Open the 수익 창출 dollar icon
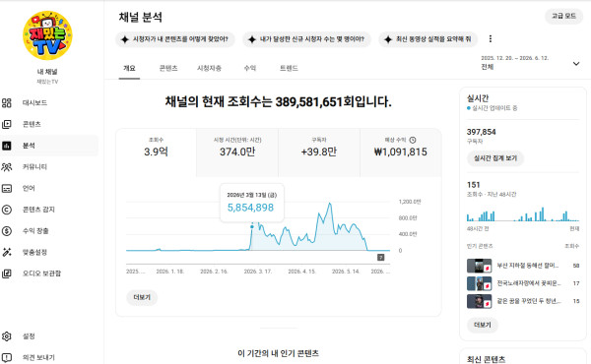Screen dimensions: 591x364 7,231
